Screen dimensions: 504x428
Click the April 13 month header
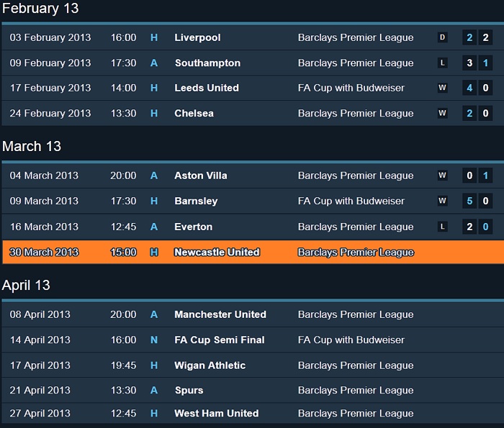pyautogui.click(x=27, y=285)
